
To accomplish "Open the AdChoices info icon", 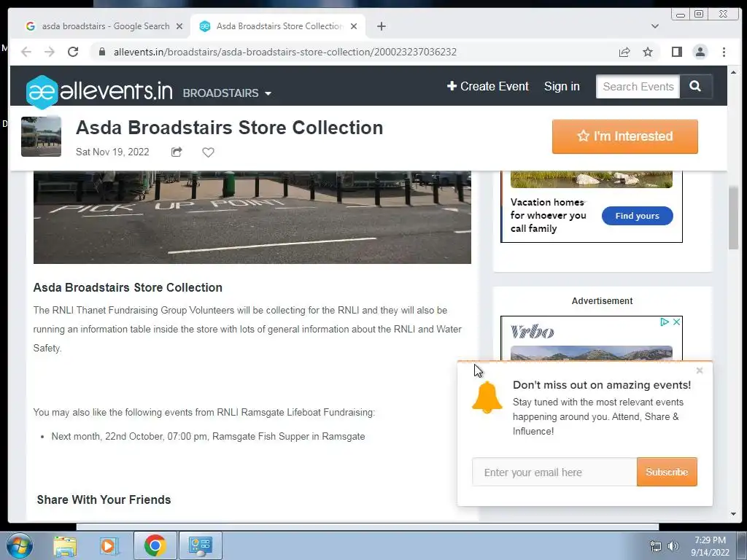I will tap(664, 322).
